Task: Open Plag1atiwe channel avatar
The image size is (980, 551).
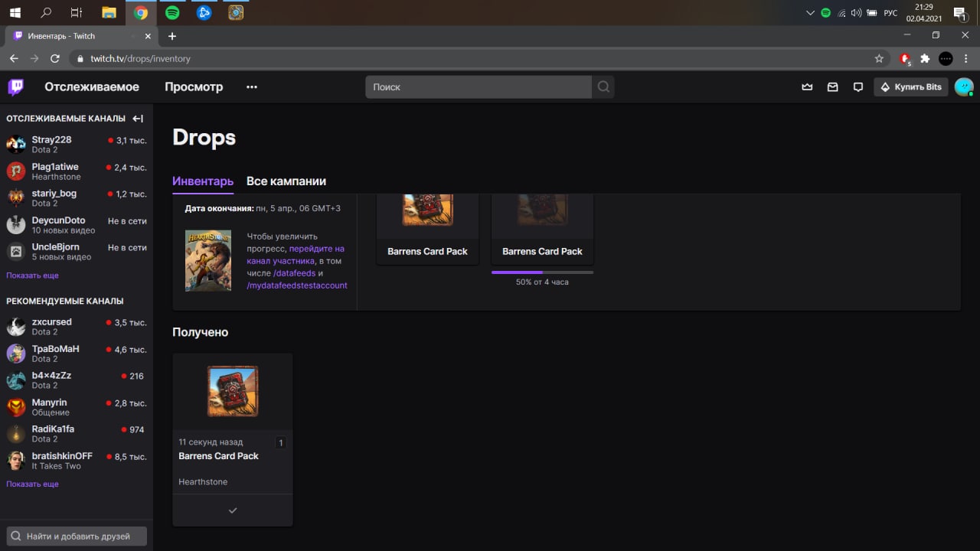Action: [16, 171]
